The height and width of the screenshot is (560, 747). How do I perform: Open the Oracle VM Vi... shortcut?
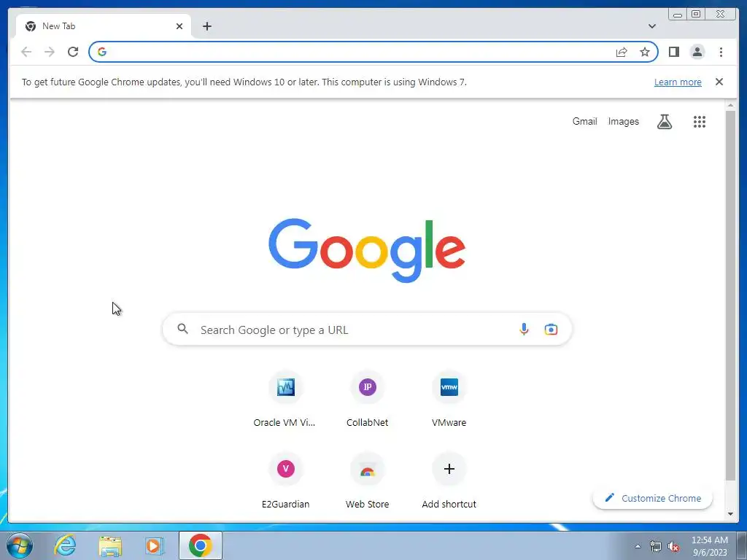pyautogui.click(x=285, y=400)
